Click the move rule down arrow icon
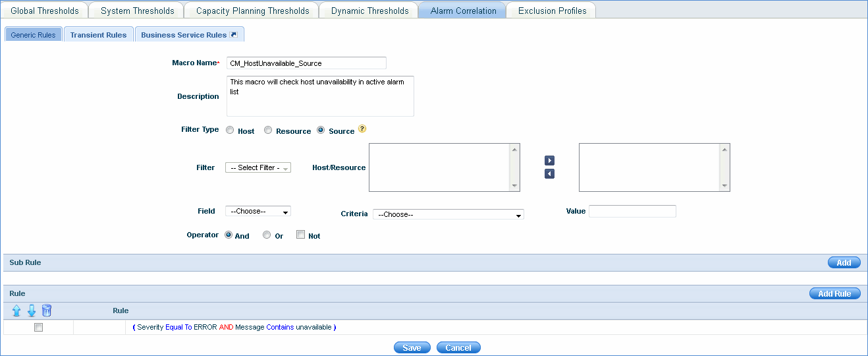The height and width of the screenshot is (356, 868). pyautogui.click(x=31, y=311)
